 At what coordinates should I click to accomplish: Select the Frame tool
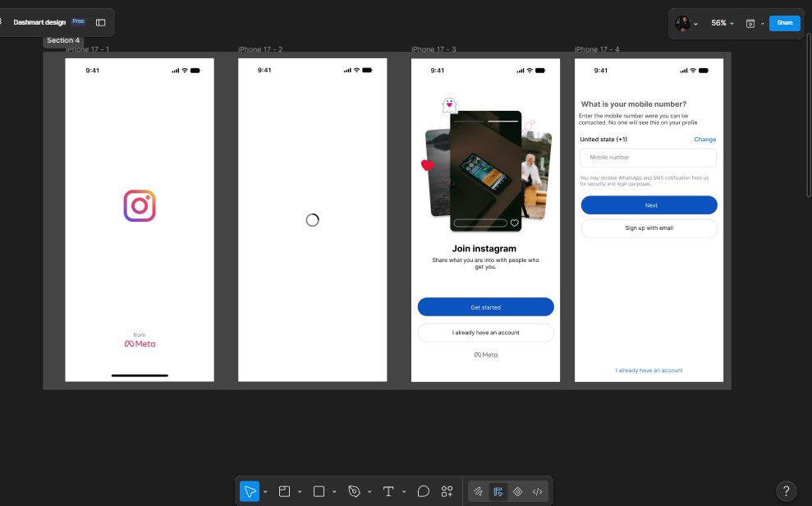pyautogui.click(x=284, y=491)
